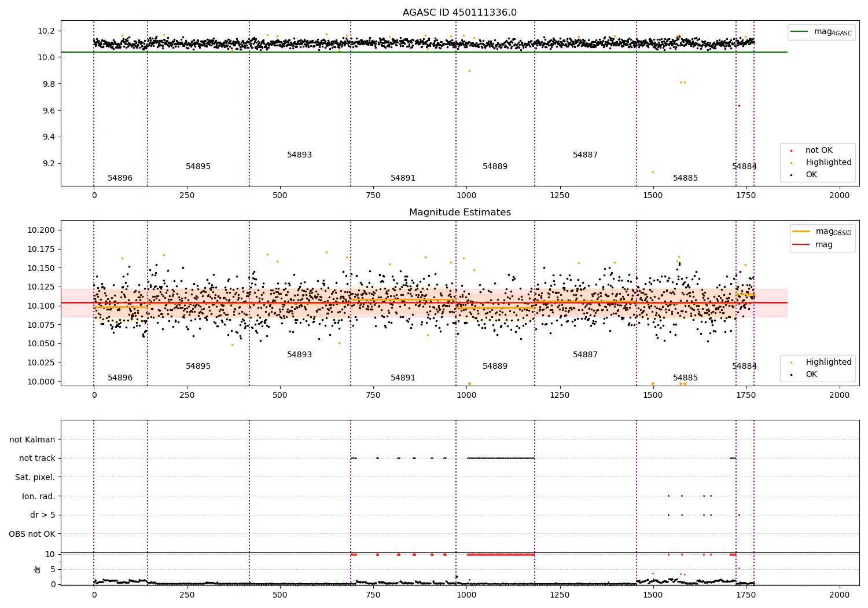Click the 'not Kalman' axis label
This screenshot has width=868, height=608.
32,439
